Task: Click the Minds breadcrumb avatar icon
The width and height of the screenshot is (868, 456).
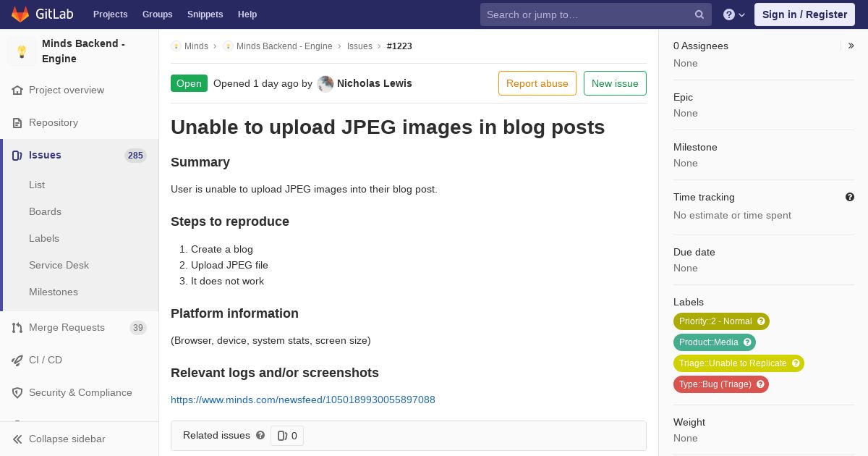Action: (176, 46)
